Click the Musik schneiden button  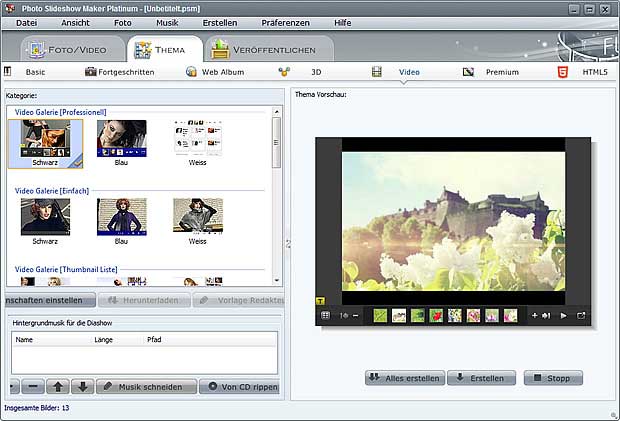[146, 386]
